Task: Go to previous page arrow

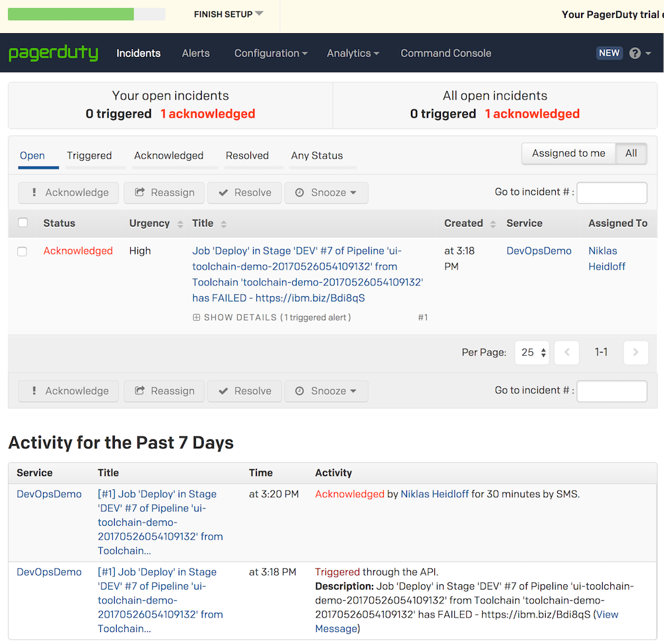Action: point(566,353)
